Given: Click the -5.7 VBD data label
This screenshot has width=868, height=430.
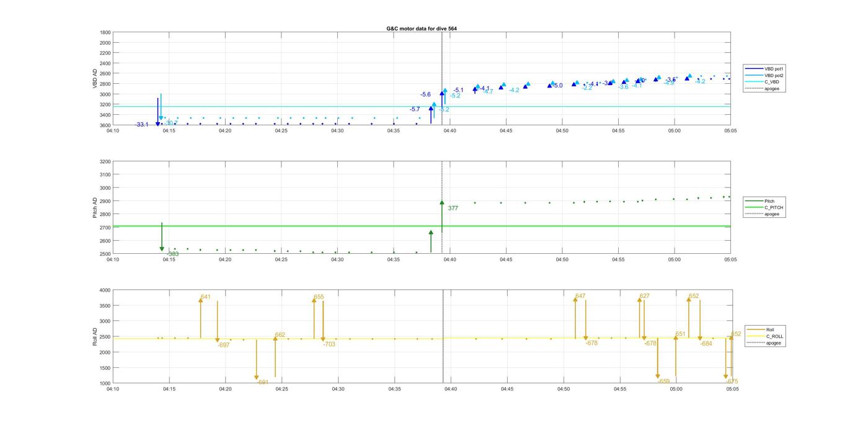Looking at the screenshot, I should pos(415,109).
